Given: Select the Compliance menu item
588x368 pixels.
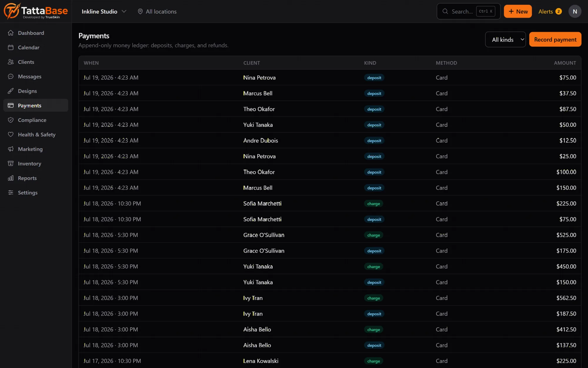Looking at the screenshot, I should 36,120.
